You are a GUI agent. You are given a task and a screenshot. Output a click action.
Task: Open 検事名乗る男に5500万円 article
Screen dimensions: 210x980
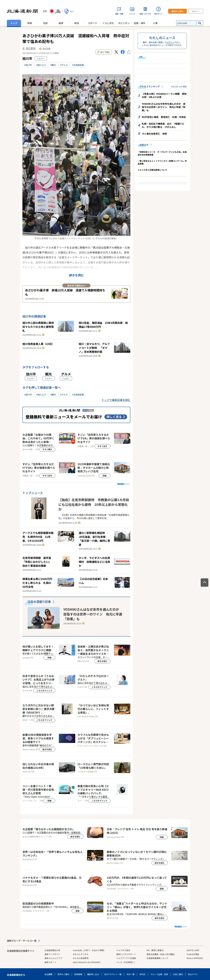pos(37,582)
